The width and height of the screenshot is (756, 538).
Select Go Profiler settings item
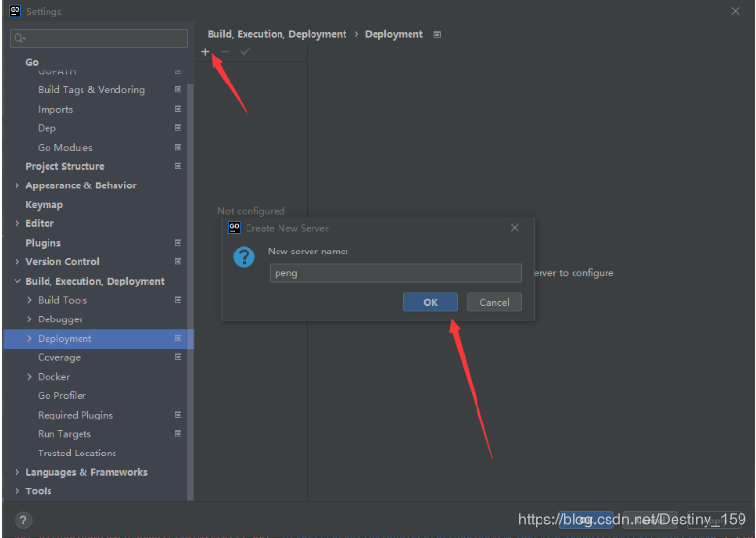62,395
